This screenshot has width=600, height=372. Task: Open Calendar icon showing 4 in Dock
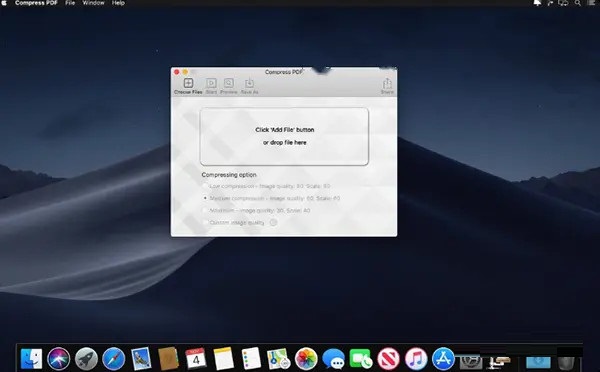[196, 359]
